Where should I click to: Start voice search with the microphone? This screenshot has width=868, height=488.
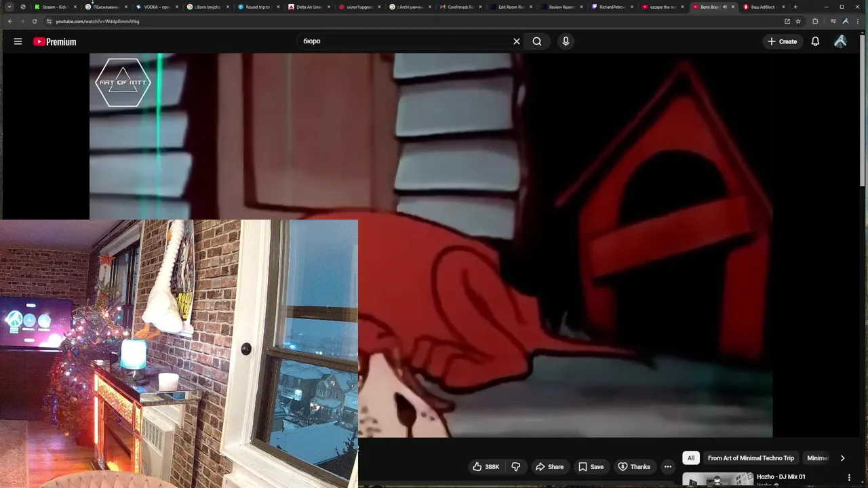coord(566,41)
